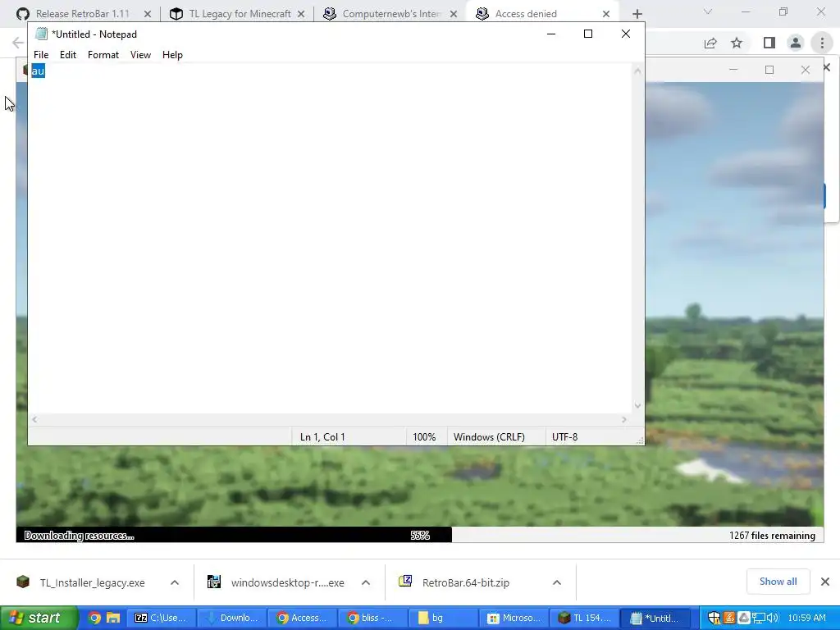Screen dimensions: 840x630
Task: Expand options for windowsdesktop exe download
Action: [x=366, y=582]
